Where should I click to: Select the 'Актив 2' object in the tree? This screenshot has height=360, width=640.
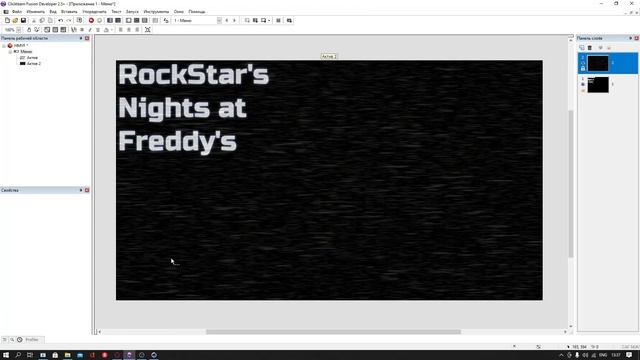33,64
